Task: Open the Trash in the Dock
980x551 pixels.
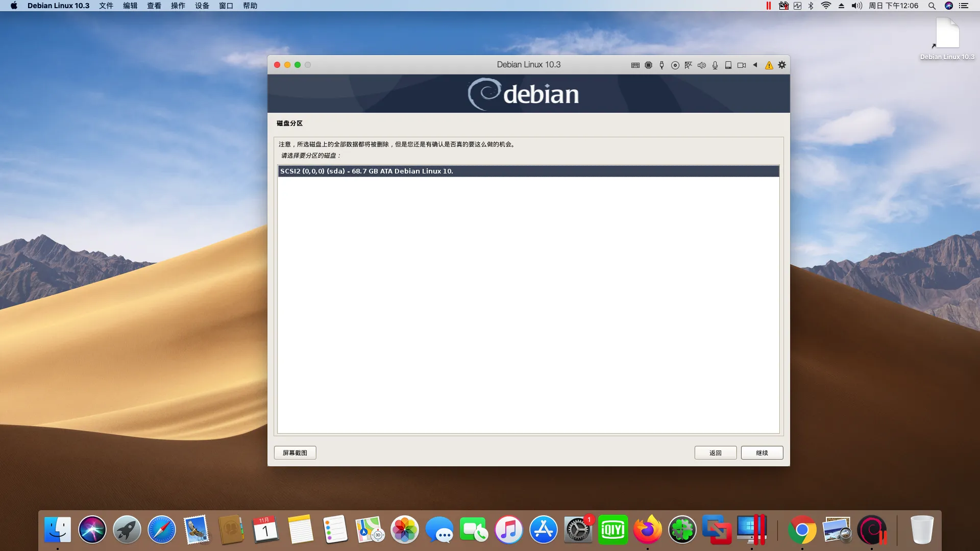Action: click(922, 530)
